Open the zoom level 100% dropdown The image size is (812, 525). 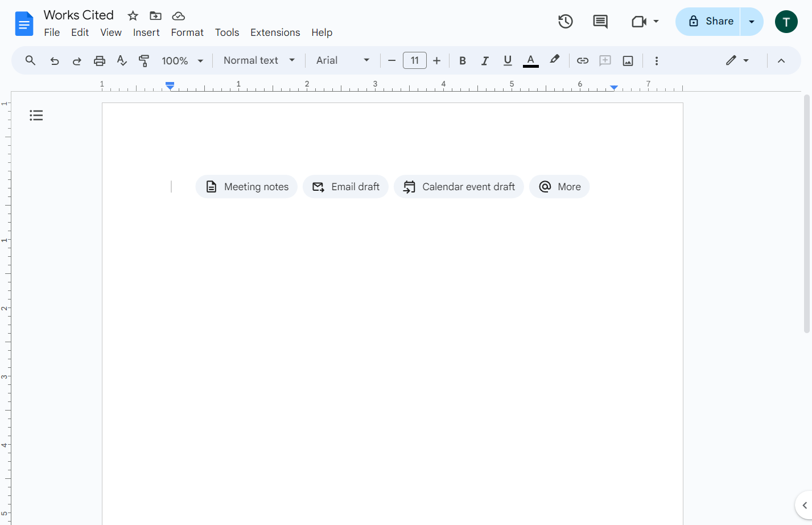click(183, 61)
